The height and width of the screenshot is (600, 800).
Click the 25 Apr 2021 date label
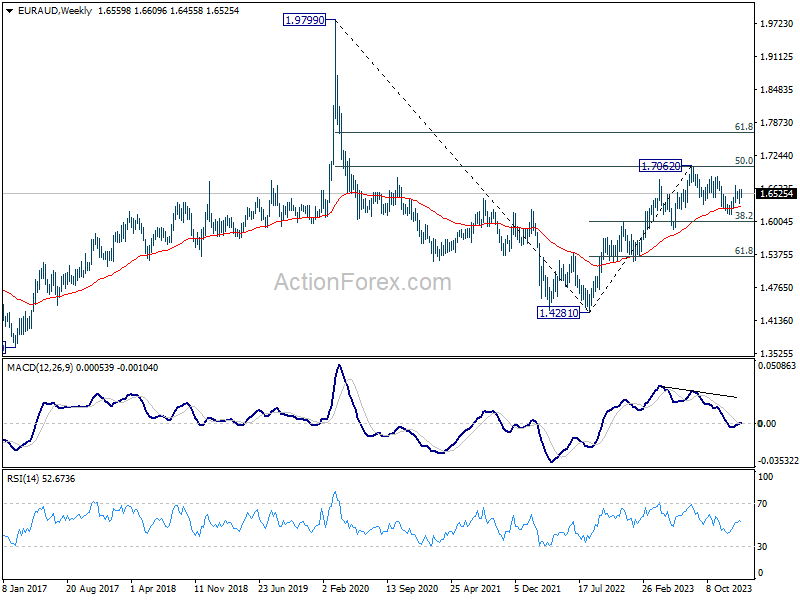[476, 588]
